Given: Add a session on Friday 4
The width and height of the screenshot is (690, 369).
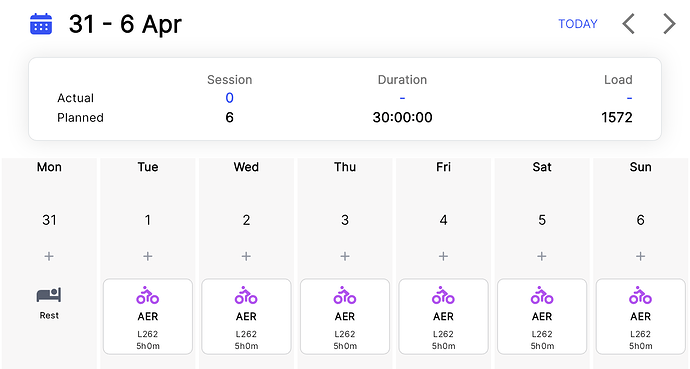Looking at the screenshot, I should tap(444, 256).
